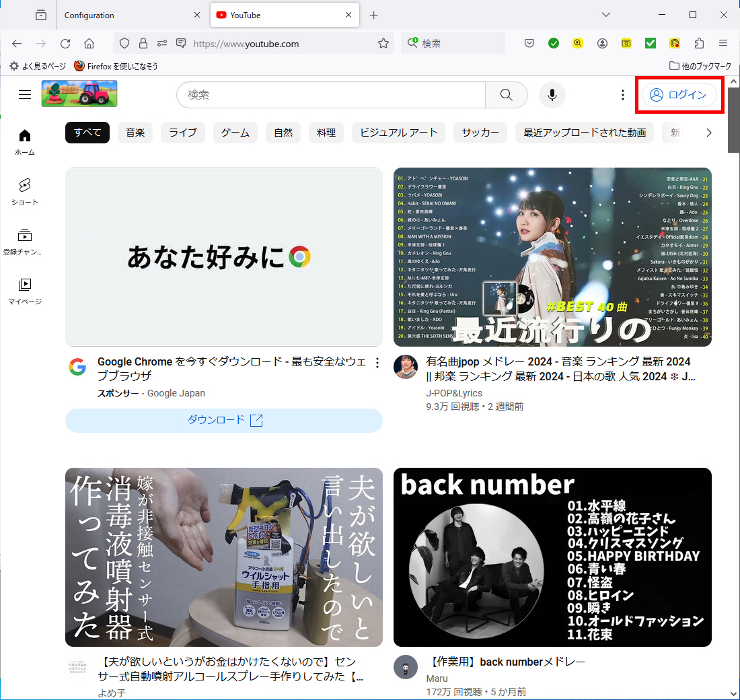Open the J-POP&Lyrics channel link
The image size is (740, 700).
(x=454, y=393)
